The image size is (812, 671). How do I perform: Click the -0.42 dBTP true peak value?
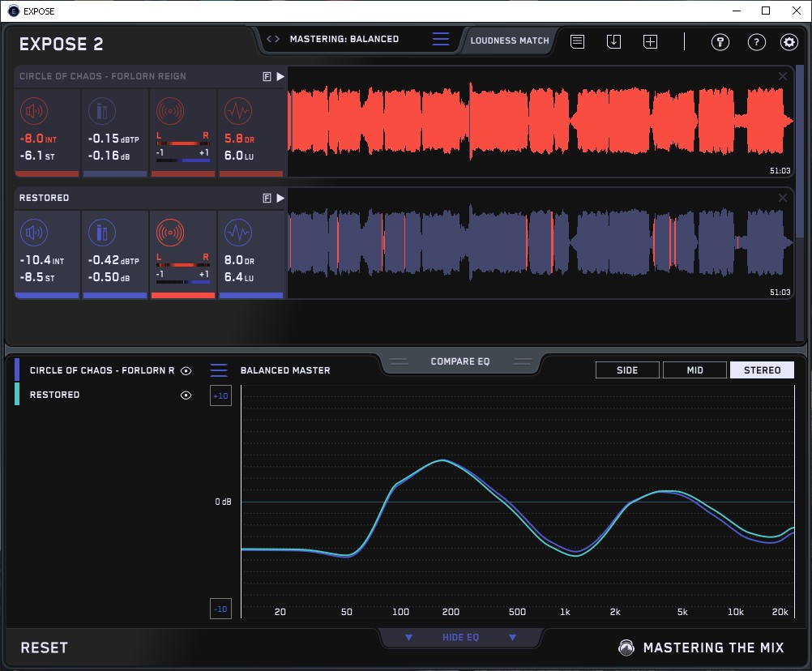point(113,260)
